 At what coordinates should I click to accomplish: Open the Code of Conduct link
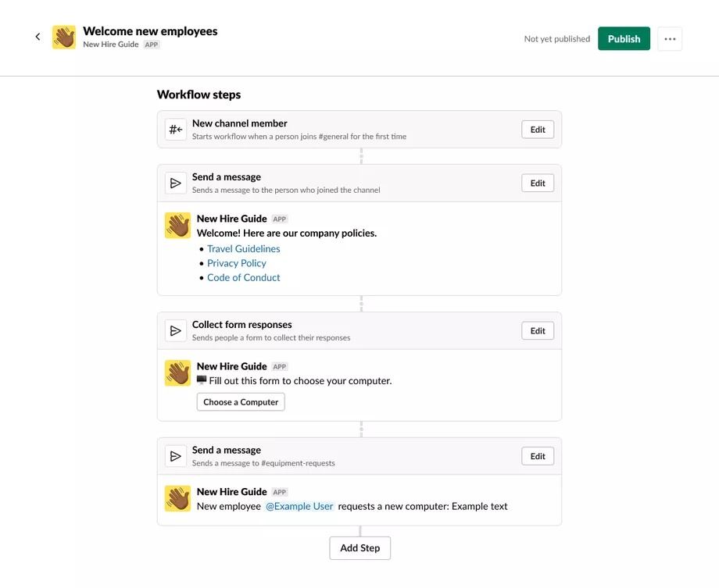pyautogui.click(x=244, y=278)
